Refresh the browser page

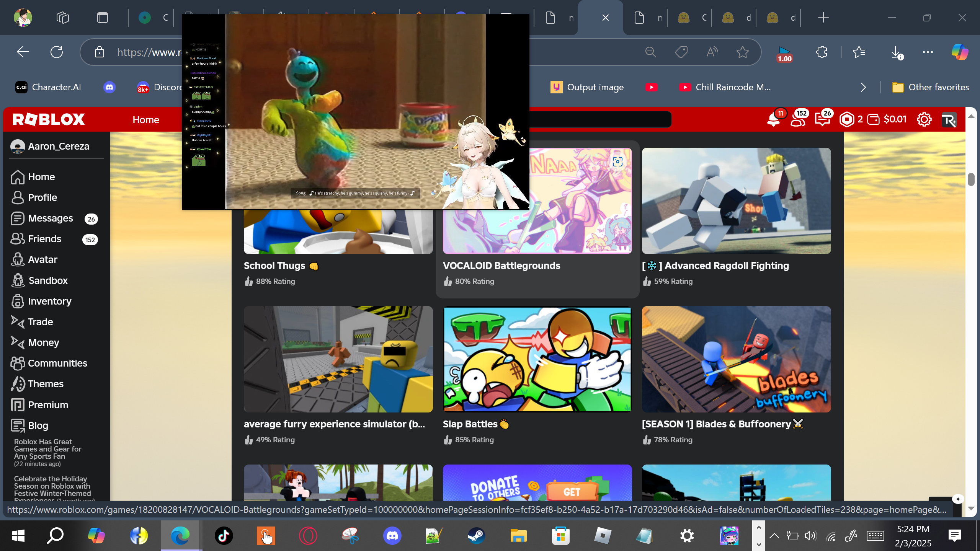(57, 52)
